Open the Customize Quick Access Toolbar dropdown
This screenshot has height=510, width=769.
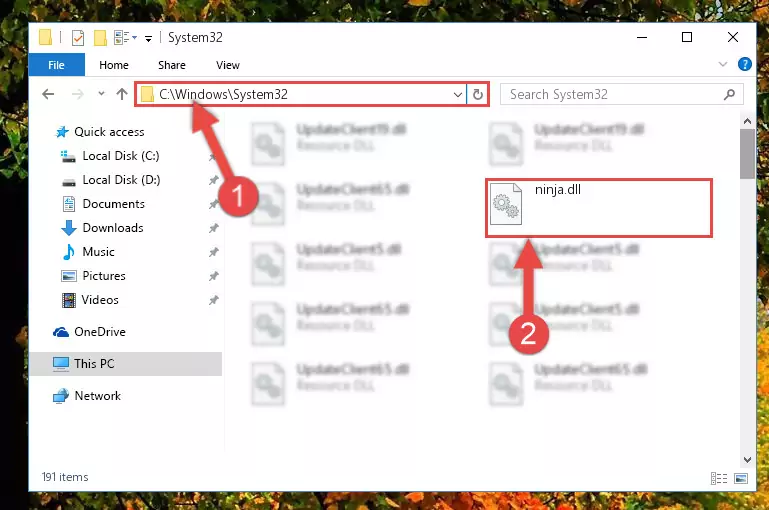148,38
